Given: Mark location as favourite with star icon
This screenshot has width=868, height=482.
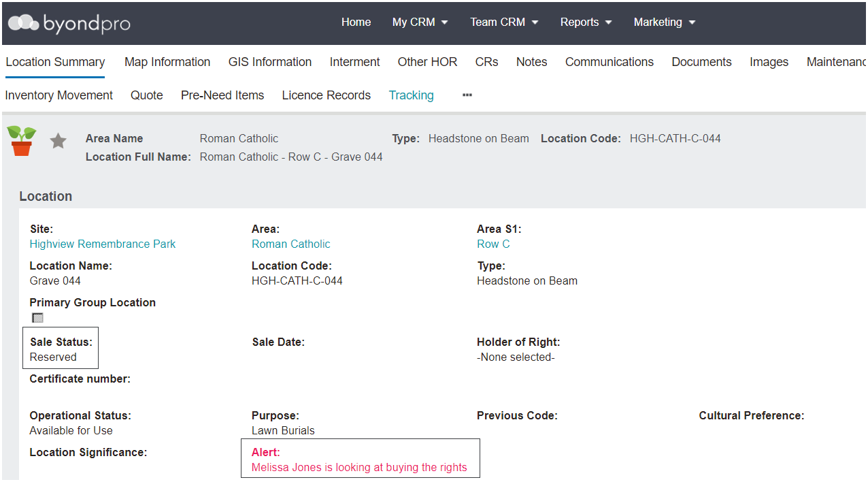Looking at the screenshot, I should pyautogui.click(x=59, y=141).
